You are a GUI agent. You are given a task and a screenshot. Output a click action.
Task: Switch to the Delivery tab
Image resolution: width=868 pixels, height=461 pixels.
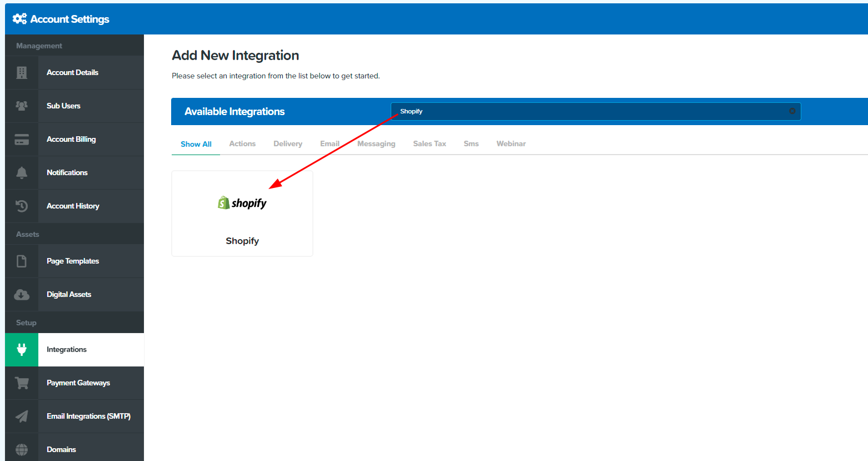(288, 143)
